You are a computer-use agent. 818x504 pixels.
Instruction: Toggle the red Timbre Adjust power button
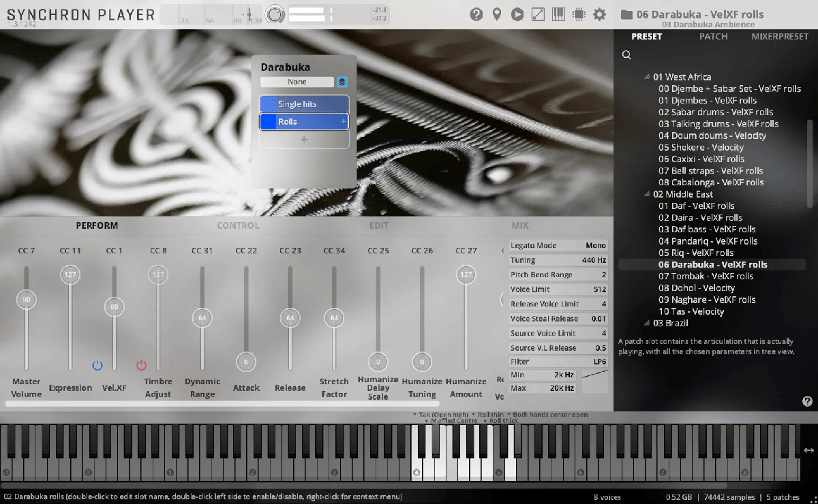[142, 366]
